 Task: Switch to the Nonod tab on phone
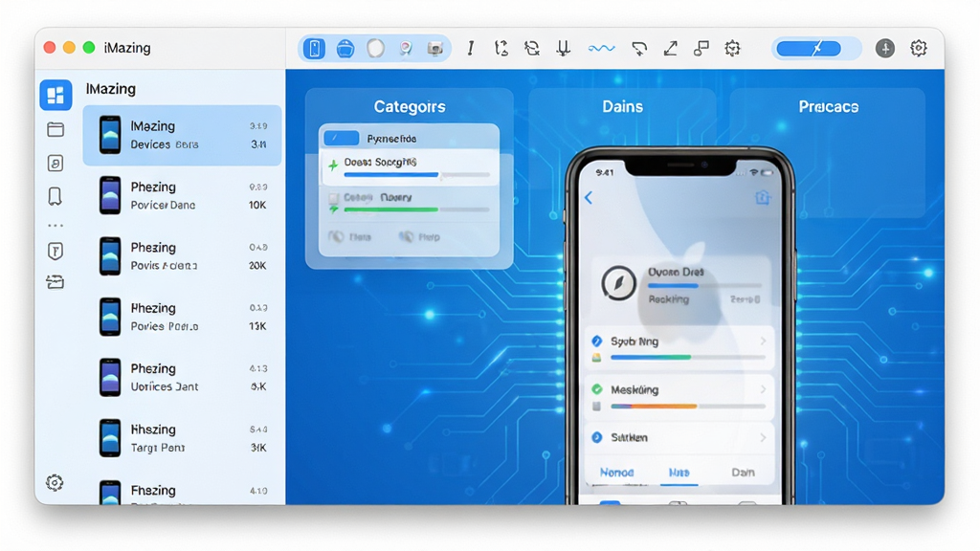tap(617, 473)
